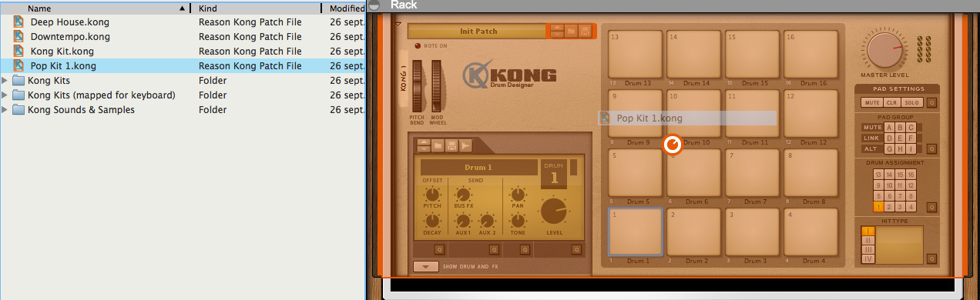Sort the browser by the Name column
980x300 pixels.
tap(96, 8)
